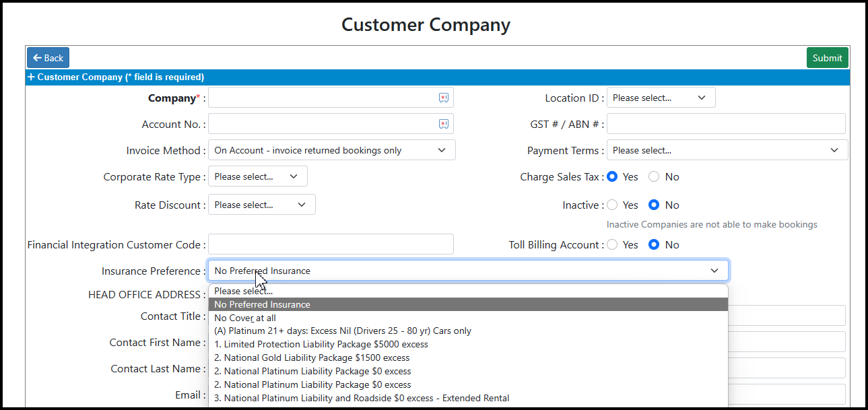868x410 pixels.
Task: Select Platinum 21+ days Excess Nil option
Action: 342,331
